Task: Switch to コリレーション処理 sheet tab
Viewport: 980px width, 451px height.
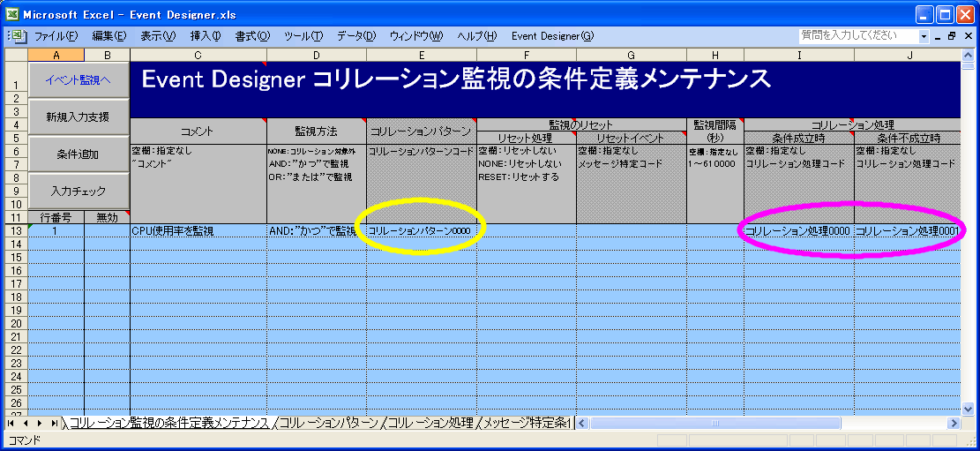Action: click(431, 424)
